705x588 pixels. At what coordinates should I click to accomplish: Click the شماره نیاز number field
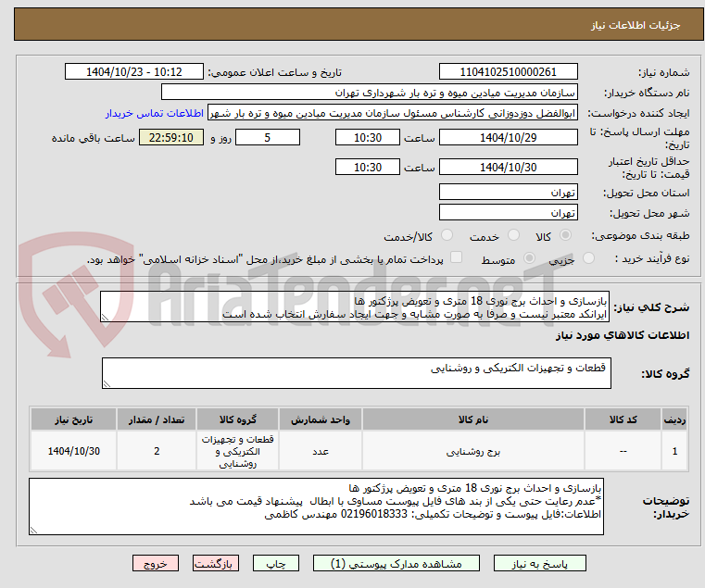(508, 71)
